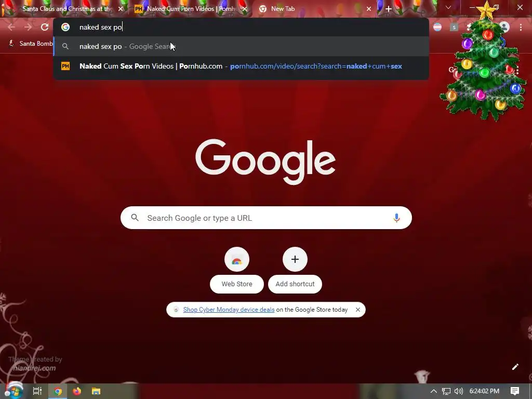Open File Explorer from the taskbar
This screenshot has width=532, height=399.
[96, 391]
